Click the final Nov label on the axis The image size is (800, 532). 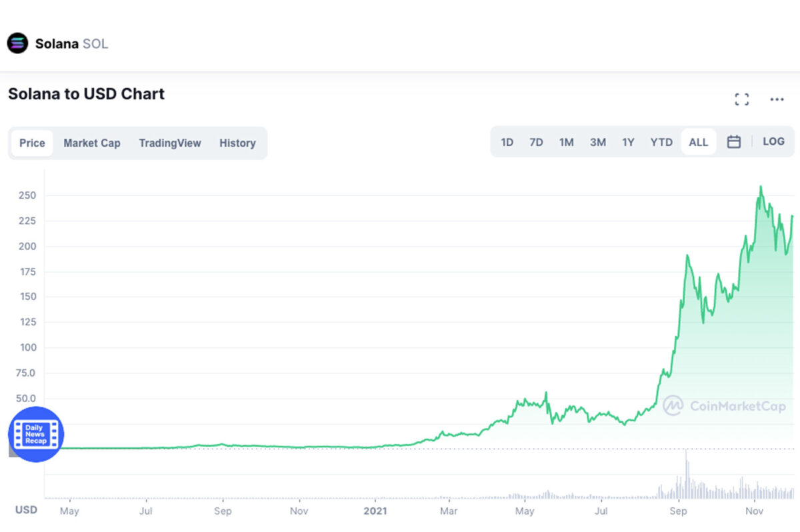pyautogui.click(x=754, y=511)
